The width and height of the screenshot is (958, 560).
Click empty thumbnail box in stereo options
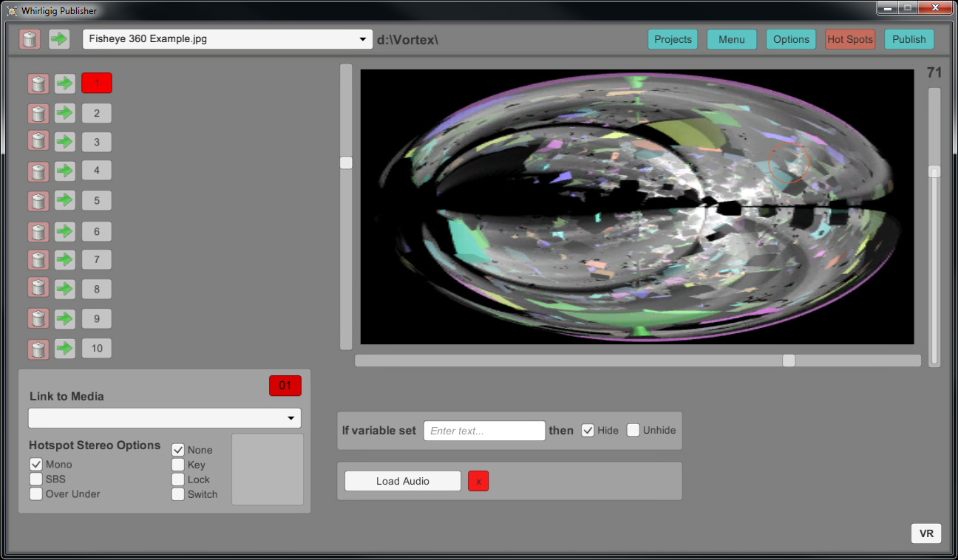pos(268,470)
